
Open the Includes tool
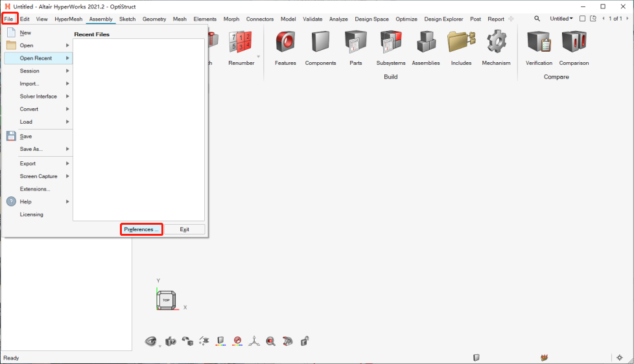pyautogui.click(x=461, y=48)
